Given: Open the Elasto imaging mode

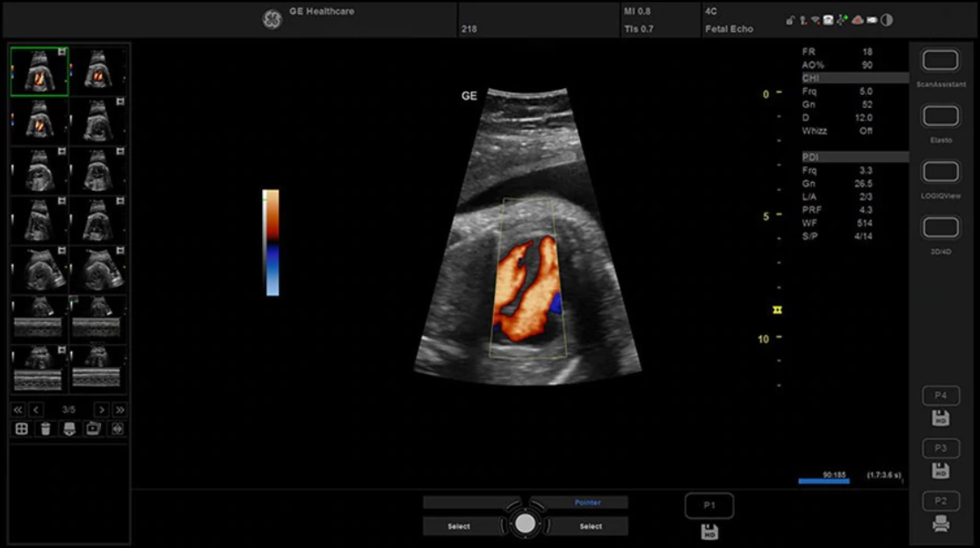Looking at the screenshot, I should [x=940, y=117].
